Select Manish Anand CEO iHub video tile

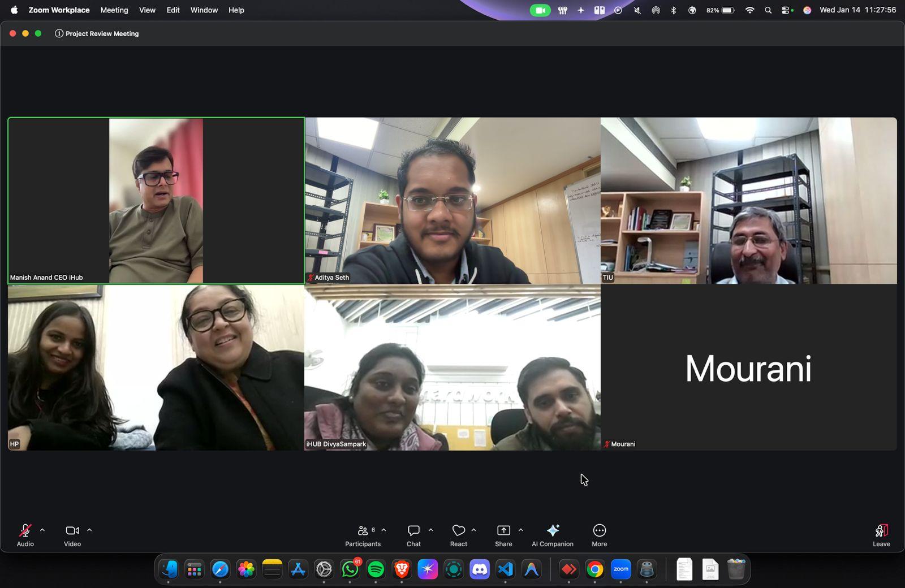(x=156, y=201)
